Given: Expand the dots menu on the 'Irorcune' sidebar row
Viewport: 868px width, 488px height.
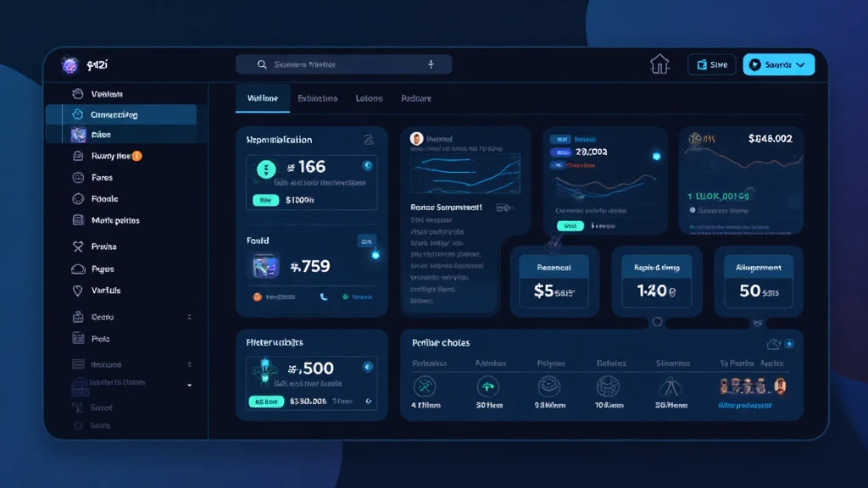Looking at the screenshot, I should [189, 364].
